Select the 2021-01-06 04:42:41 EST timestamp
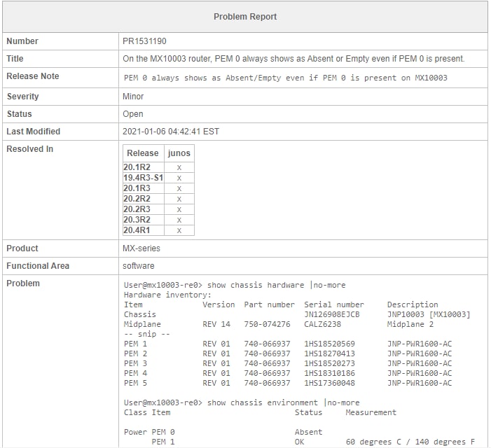Viewport: 491px width, 448px height. (171, 132)
